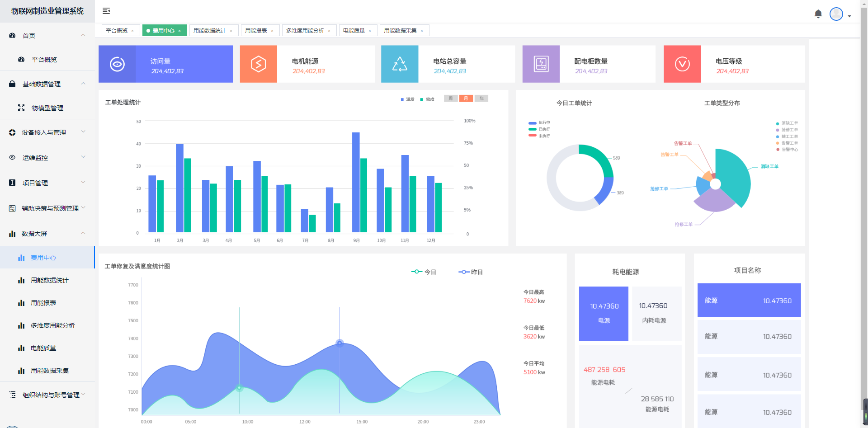Open the 多维度用能分析 tab
Viewport: 868px width, 428px height.
pyautogui.click(x=305, y=31)
